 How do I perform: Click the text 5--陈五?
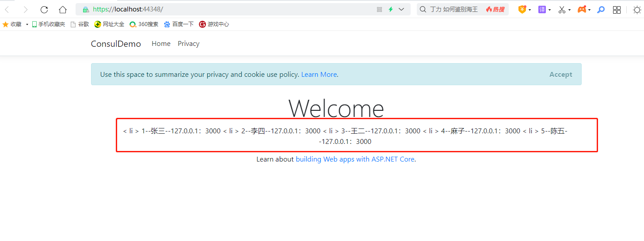tap(553, 131)
